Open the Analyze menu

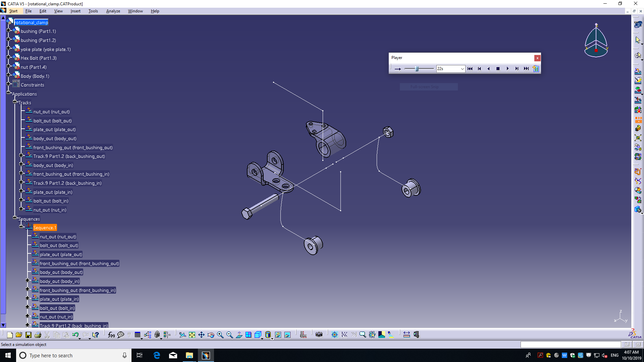click(x=113, y=11)
